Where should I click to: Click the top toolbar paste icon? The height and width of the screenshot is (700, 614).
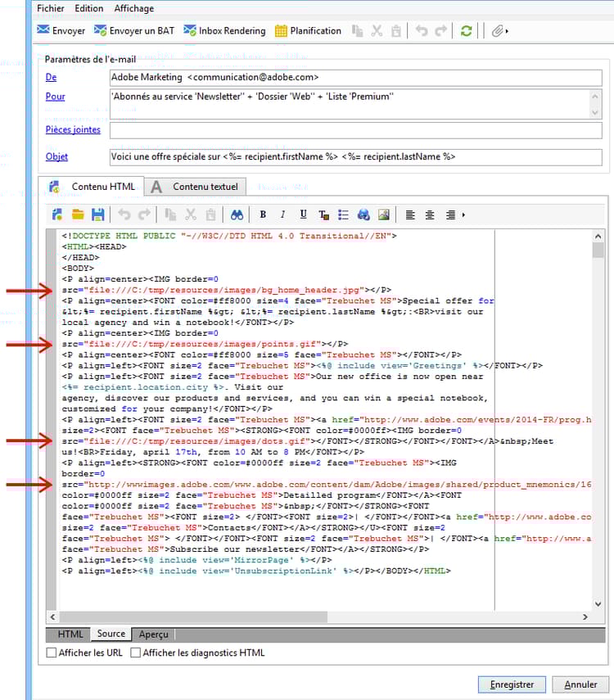point(396,31)
